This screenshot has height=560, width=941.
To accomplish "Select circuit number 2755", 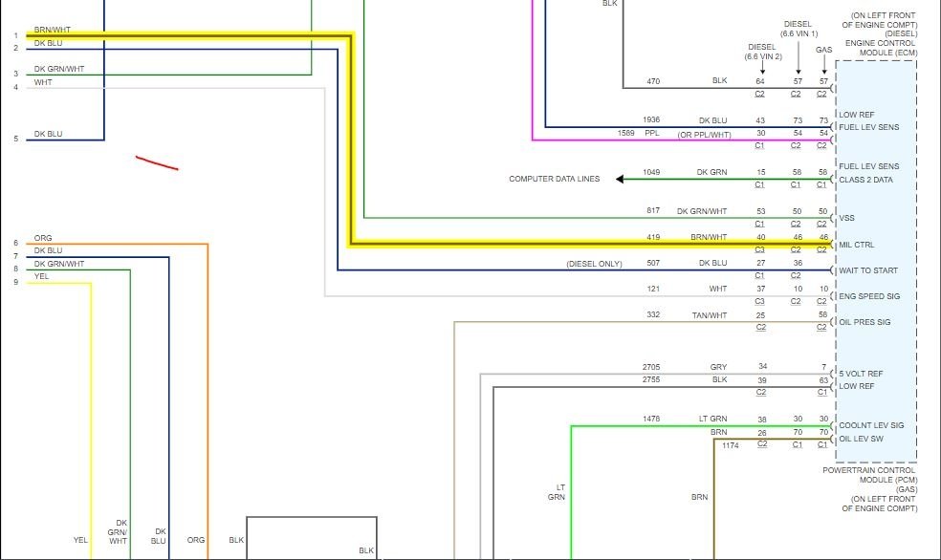I will click(x=651, y=379).
